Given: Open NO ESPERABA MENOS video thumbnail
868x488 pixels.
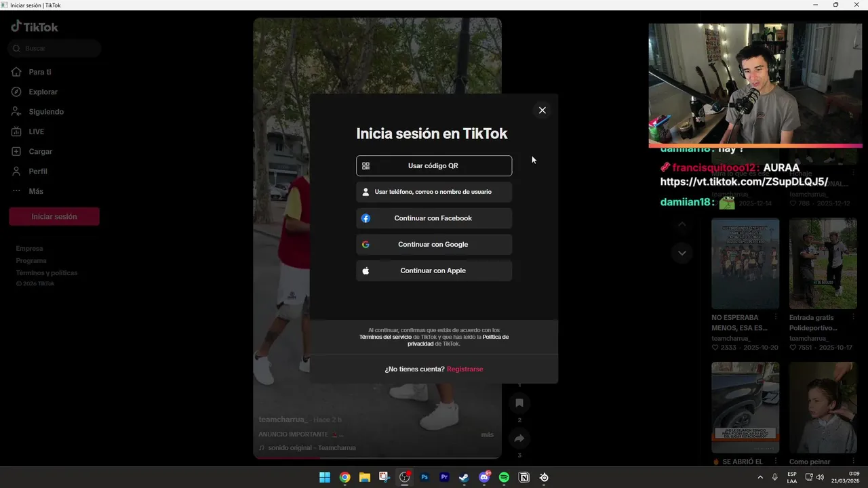Looking at the screenshot, I should [745, 264].
